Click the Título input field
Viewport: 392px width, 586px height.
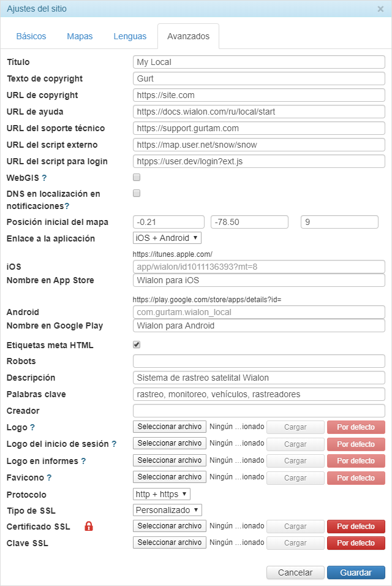pos(258,62)
